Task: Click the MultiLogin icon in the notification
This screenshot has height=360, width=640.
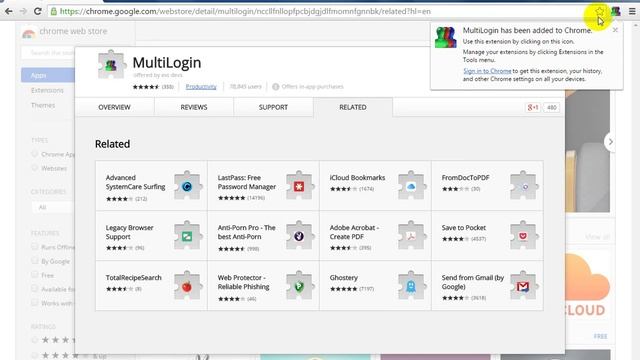Action: [x=445, y=38]
